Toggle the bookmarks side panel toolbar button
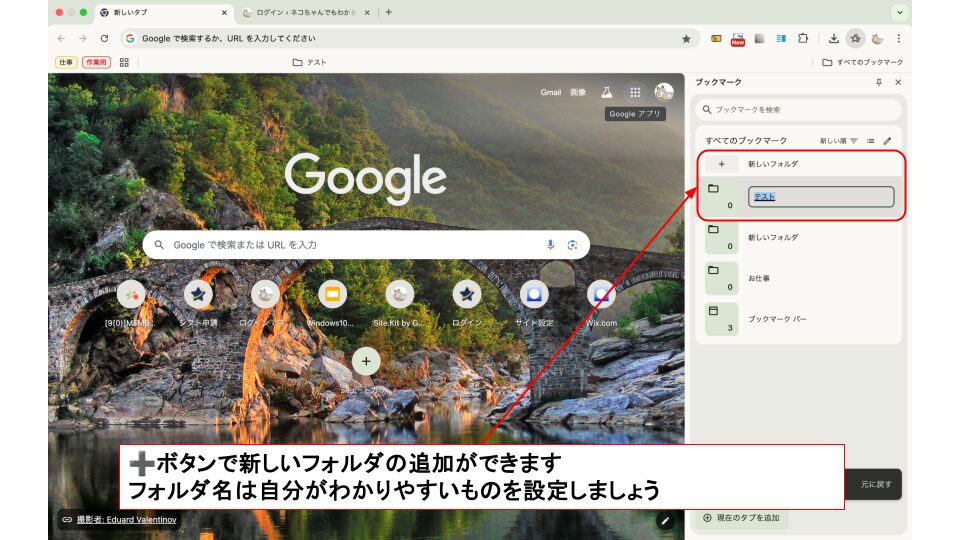 coord(855,38)
